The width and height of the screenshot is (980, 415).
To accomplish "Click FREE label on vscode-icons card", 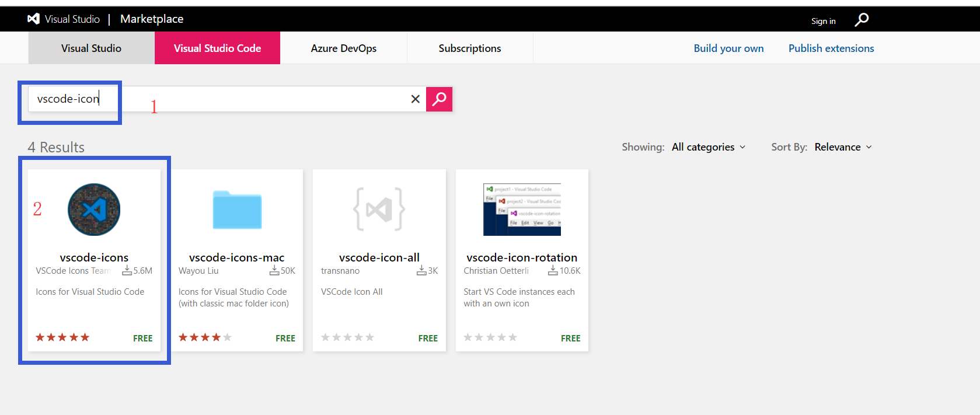I will [142, 339].
